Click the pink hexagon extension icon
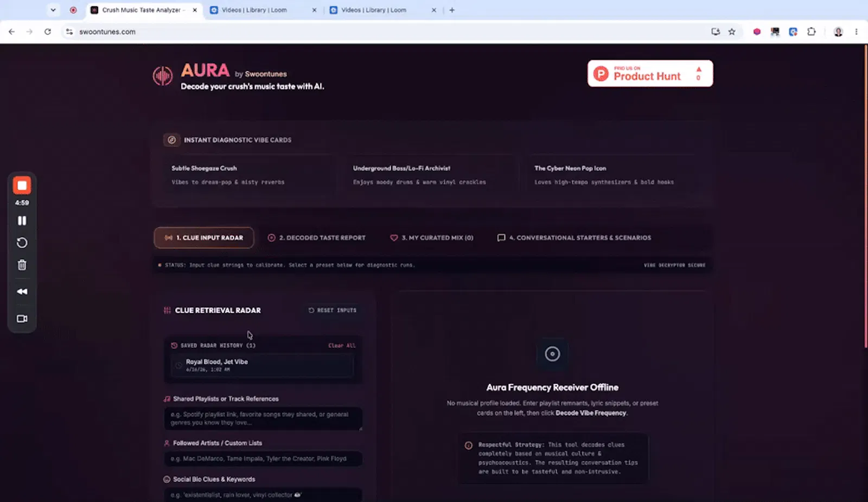Viewport: 868px width, 502px height. click(757, 31)
